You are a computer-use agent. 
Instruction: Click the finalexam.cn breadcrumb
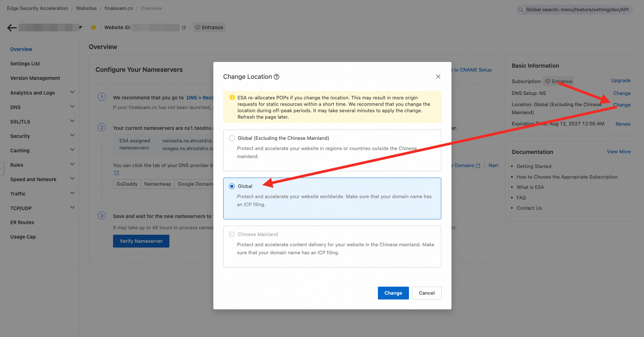pos(118,8)
